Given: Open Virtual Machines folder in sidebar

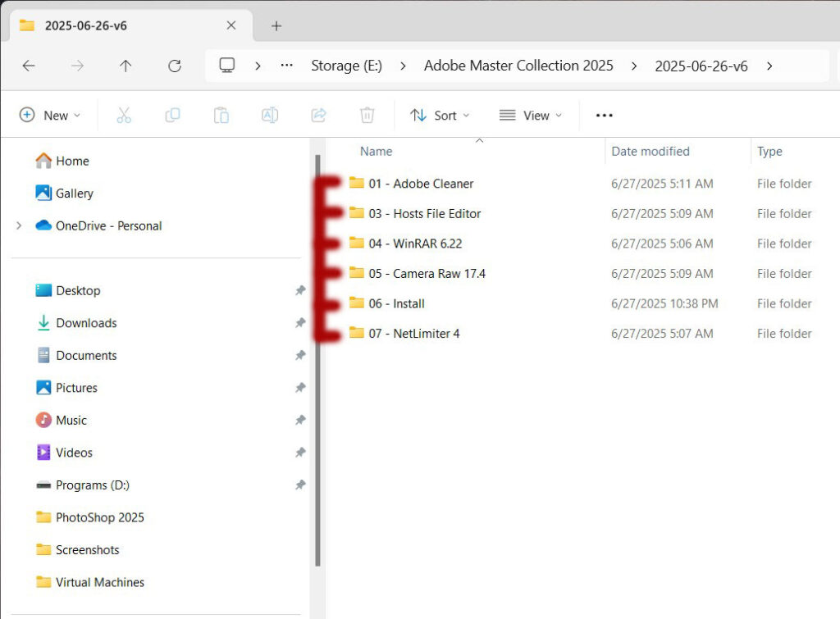Looking at the screenshot, I should [x=90, y=582].
